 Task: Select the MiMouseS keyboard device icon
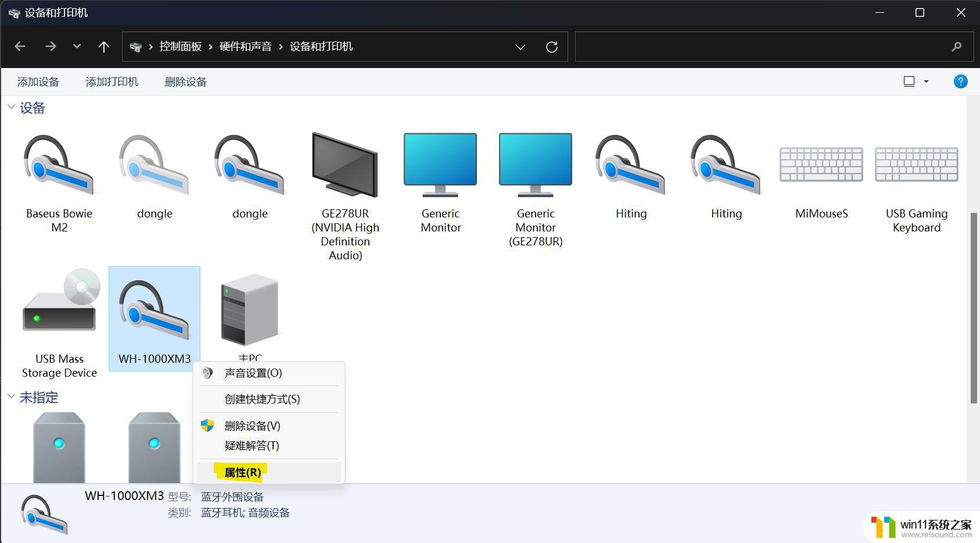pyautogui.click(x=821, y=165)
